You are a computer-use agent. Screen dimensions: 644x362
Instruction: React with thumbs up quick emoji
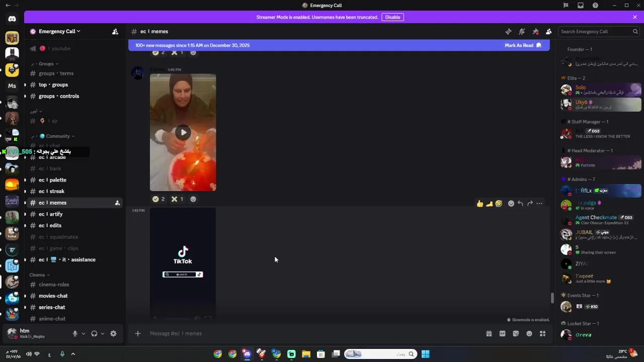(480, 204)
